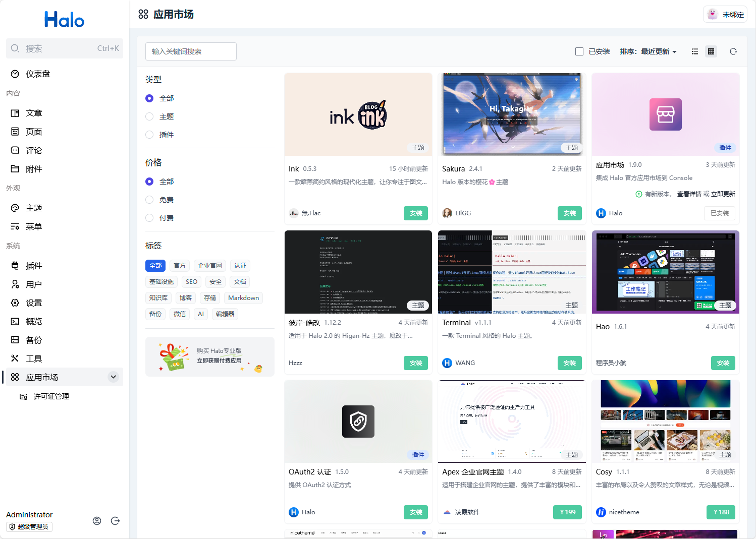Switch to grid view layout

pyautogui.click(x=711, y=51)
